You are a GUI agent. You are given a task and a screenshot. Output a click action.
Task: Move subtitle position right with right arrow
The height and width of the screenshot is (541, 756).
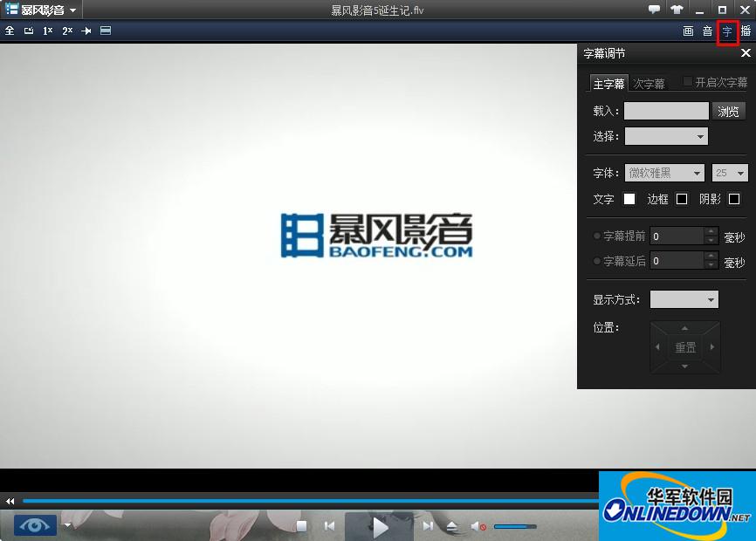click(712, 347)
